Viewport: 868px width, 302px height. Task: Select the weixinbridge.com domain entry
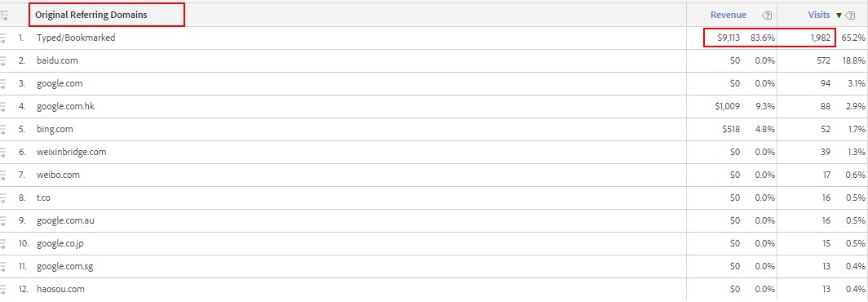pos(72,152)
